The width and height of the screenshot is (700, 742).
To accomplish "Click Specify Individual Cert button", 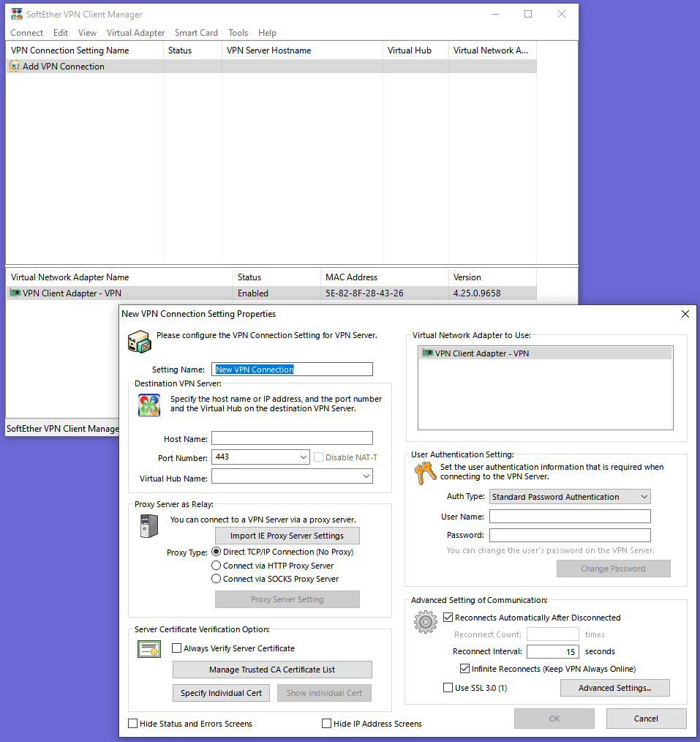I will (221, 693).
